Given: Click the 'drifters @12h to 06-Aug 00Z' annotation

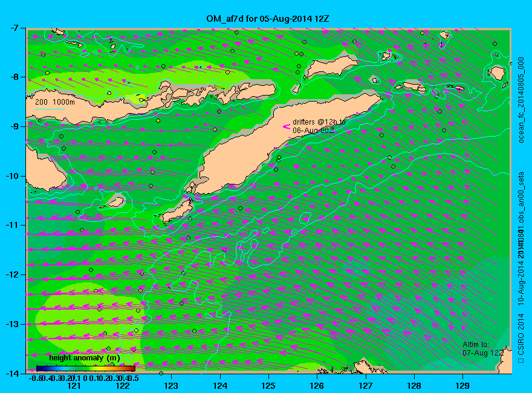Looking at the screenshot, I should click(x=319, y=126).
